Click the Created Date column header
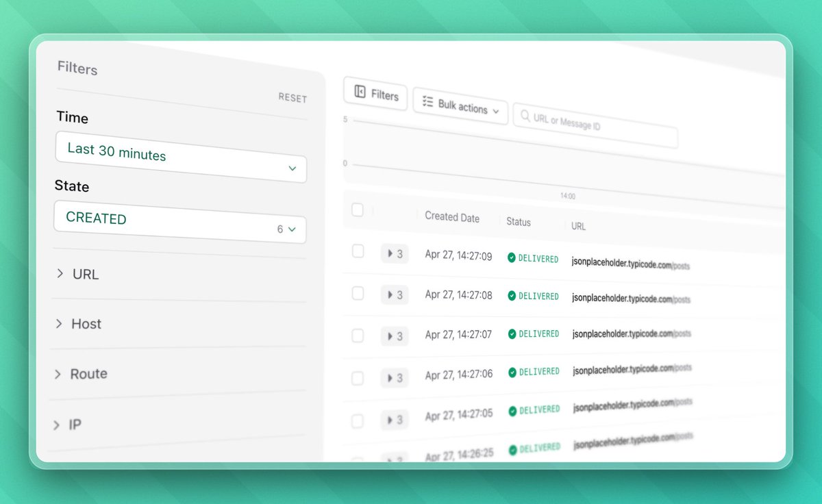 click(452, 217)
